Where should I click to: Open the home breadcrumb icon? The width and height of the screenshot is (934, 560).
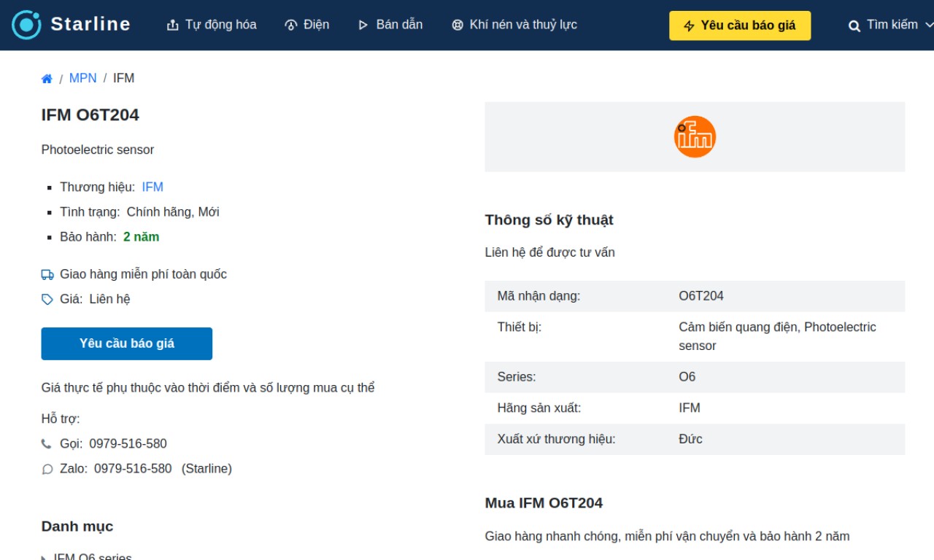[47, 79]
